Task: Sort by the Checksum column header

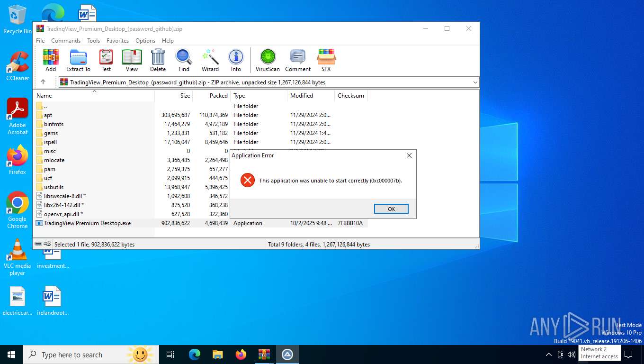Action: point(351,96)
